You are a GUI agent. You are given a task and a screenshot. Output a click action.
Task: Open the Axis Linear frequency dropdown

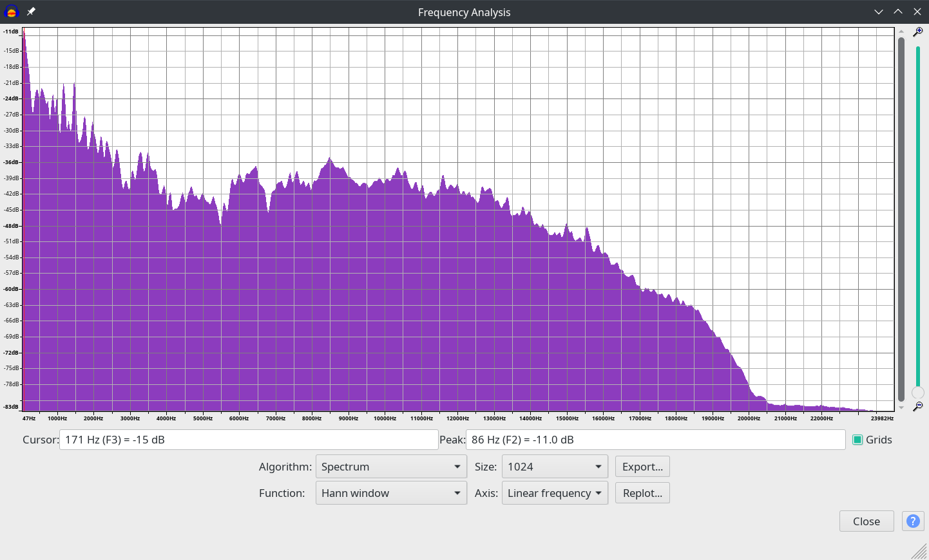(x=555, y=493)
